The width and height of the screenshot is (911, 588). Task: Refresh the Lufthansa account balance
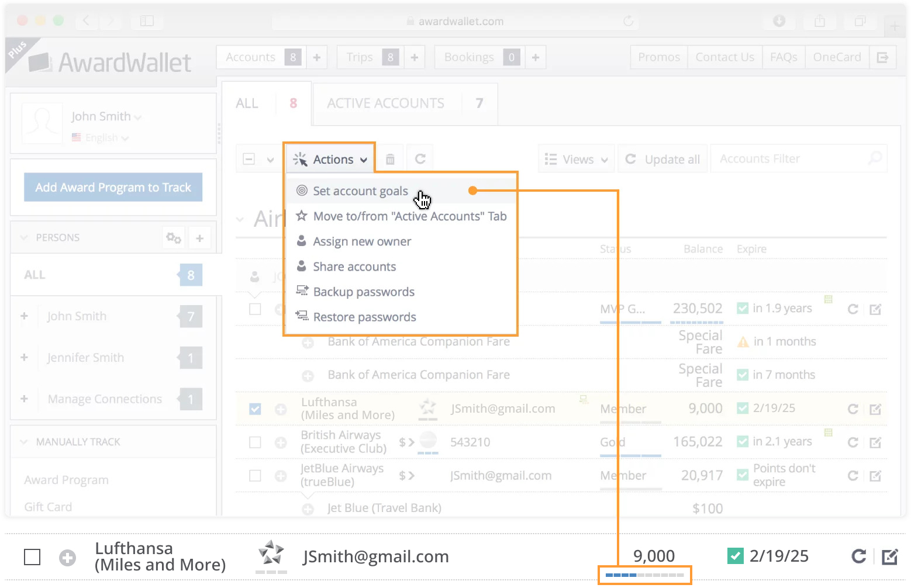pos(853,409)
